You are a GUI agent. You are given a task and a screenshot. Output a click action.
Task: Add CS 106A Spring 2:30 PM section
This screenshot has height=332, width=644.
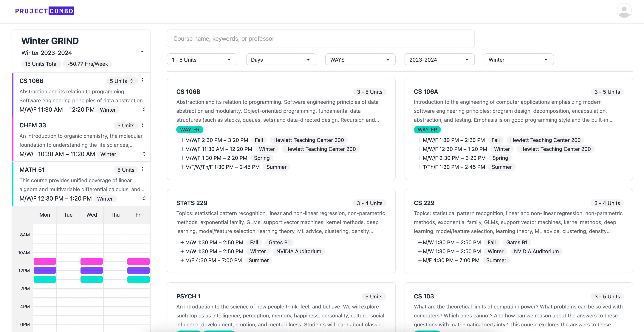click(x=420, y=158)
